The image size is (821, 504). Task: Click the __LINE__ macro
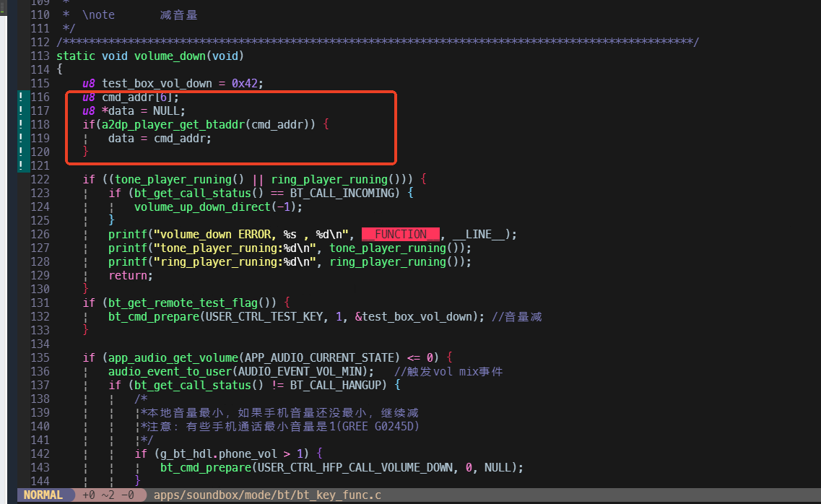click(x=479, y=234)
